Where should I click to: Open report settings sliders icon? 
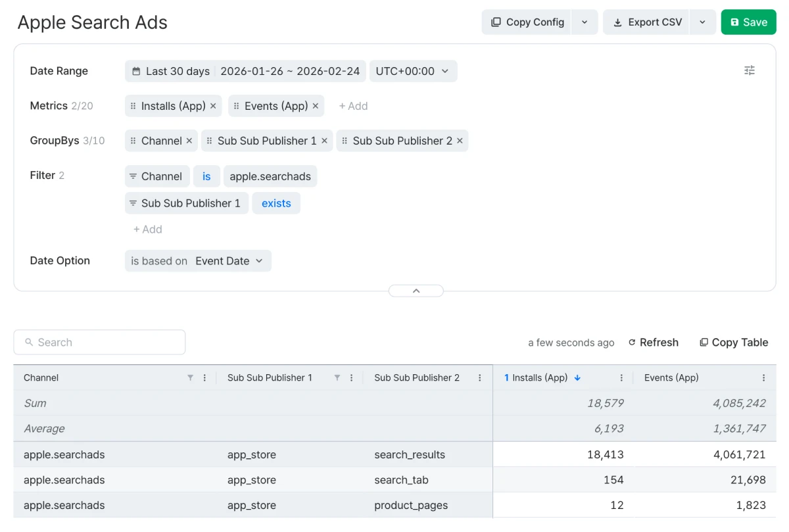749,70
